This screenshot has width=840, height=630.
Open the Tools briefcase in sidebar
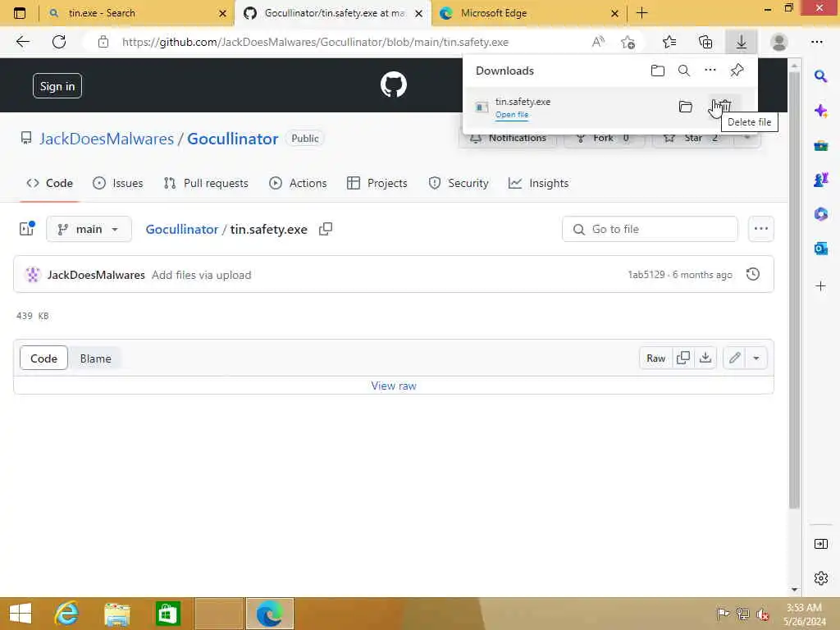pos(820,146)
